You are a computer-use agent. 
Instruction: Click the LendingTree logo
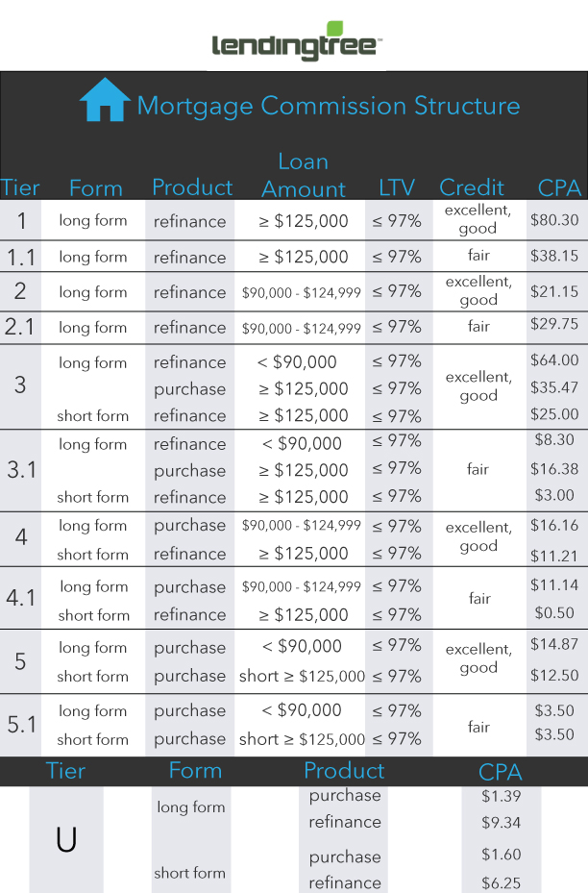297,43
